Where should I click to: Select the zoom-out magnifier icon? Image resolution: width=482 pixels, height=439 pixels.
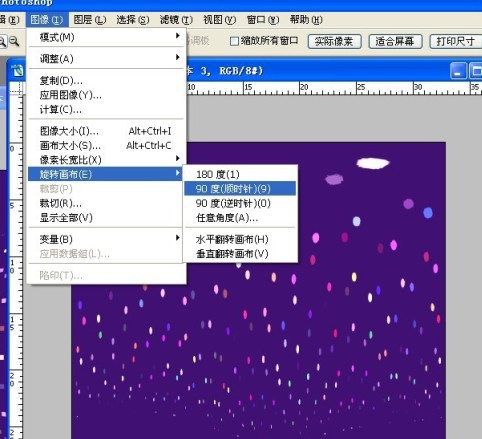14,41
